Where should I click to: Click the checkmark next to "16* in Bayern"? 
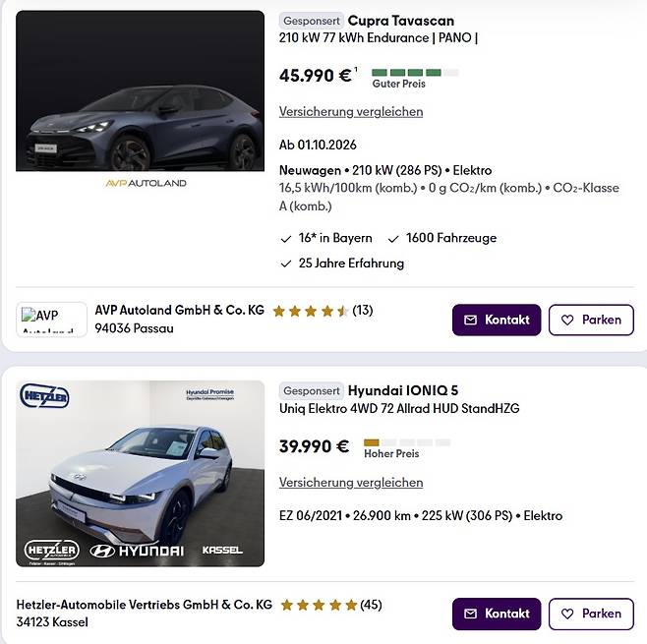(286, 238)
